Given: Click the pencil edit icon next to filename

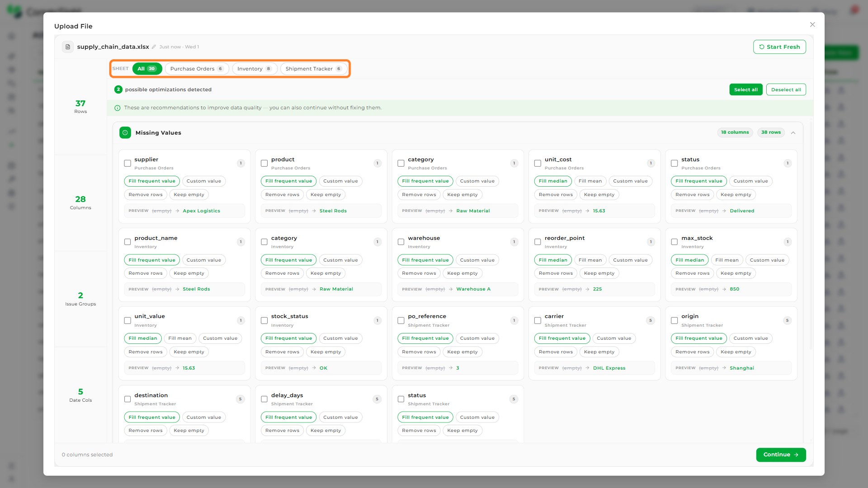Looking at the screenshot, I should tap(154, 47).
